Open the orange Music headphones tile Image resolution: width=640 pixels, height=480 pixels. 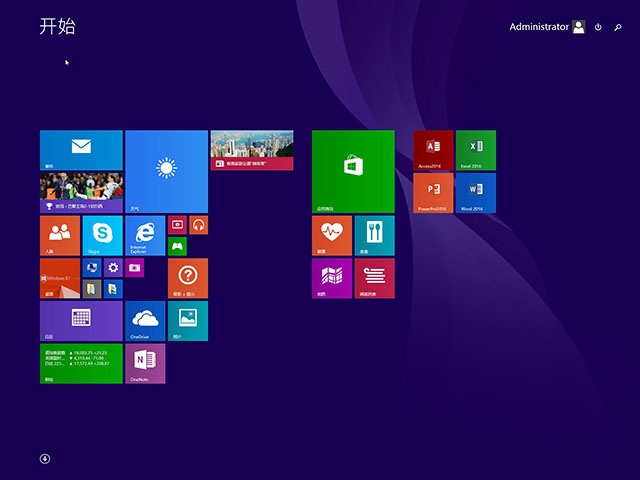[x=198, y=225]
